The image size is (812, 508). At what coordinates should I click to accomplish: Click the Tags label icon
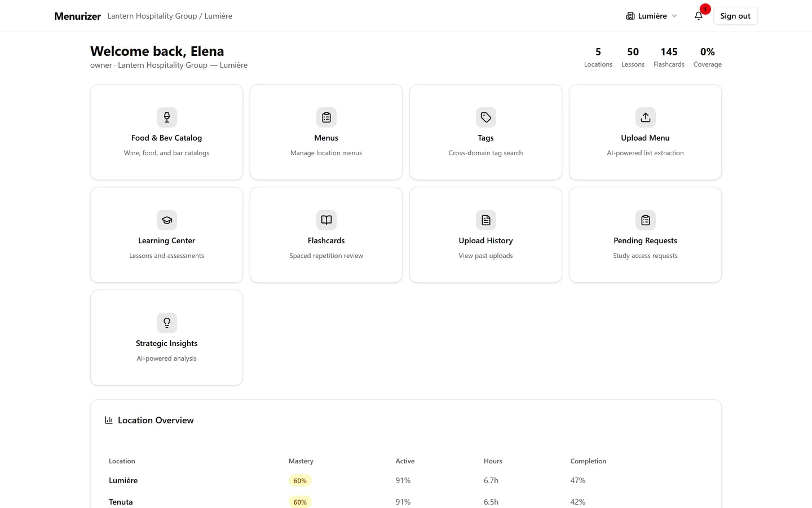(x=486, y=117)
